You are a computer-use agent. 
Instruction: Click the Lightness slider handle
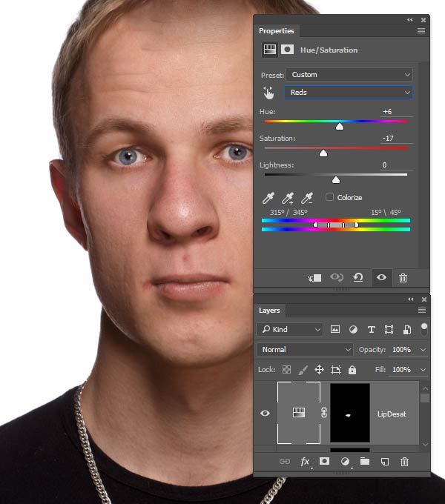[336, 180]
